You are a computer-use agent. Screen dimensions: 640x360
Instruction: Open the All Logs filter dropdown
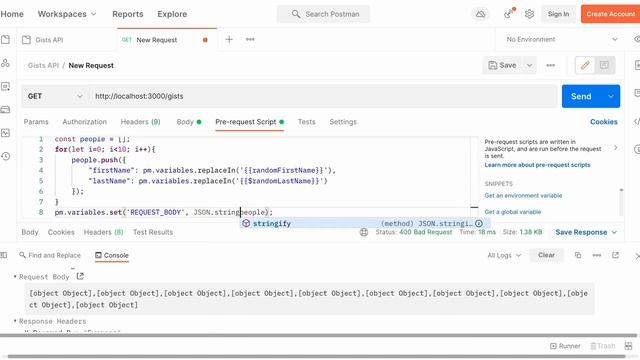coord(504,255)
